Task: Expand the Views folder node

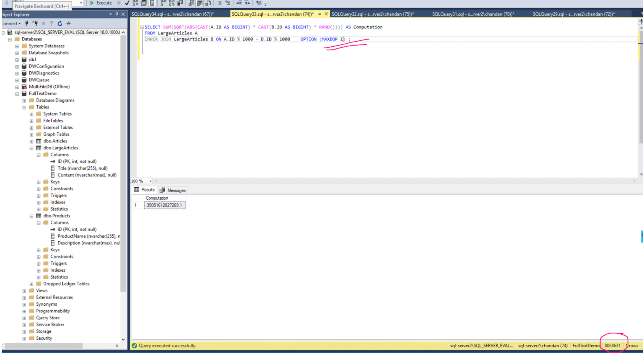Action: (24, 291)
